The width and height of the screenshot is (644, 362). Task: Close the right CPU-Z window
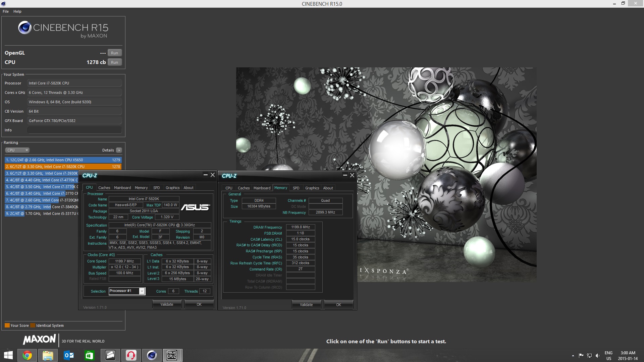(x=352, y=175)
